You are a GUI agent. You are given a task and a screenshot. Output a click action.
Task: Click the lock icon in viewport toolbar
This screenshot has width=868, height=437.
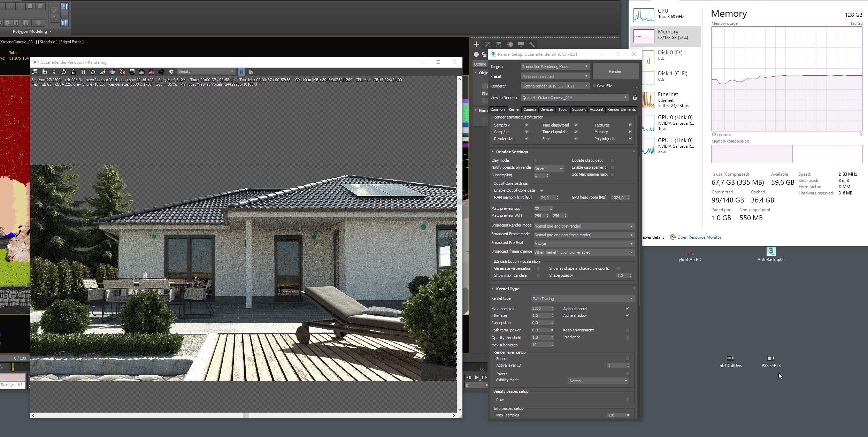pos(73,72)
